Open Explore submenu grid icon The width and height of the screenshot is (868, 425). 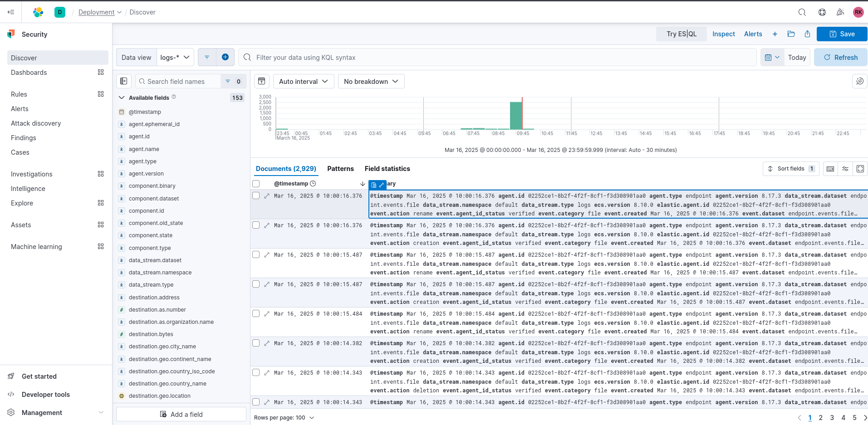pos(101,203)
